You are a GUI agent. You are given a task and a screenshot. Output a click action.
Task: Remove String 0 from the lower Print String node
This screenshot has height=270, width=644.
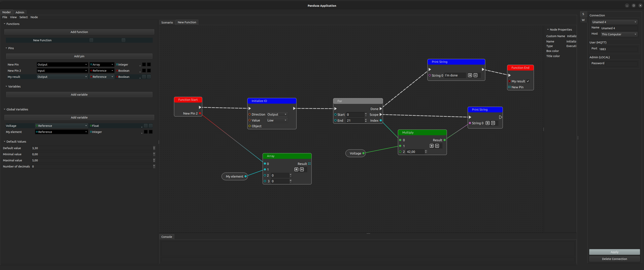(493, 123)
